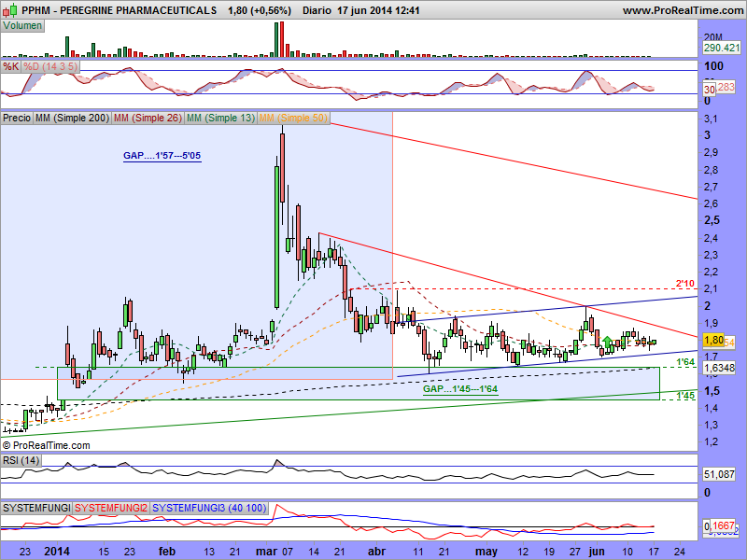Click the Precio price label
Viewport: 747px width, 560px height.
click(17, 118)
